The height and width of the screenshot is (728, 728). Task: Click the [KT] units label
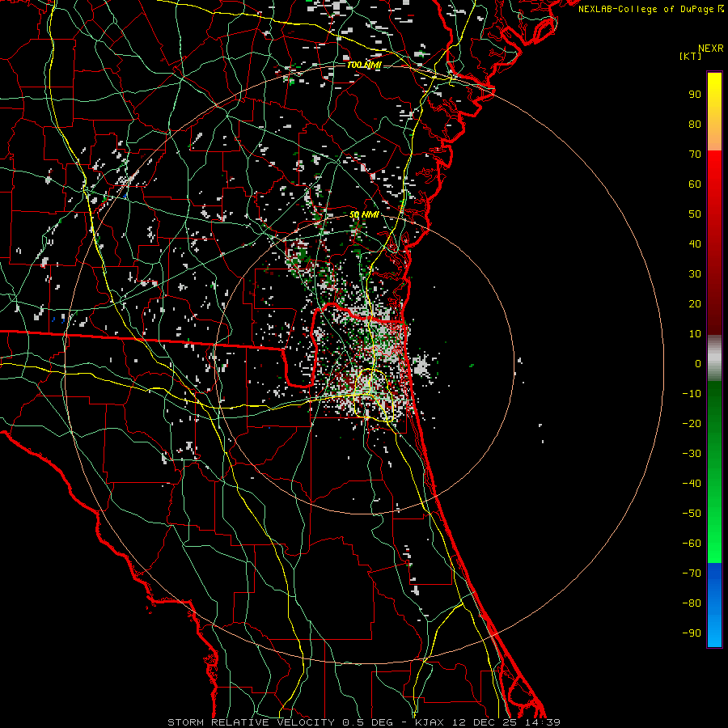(x=691, y=56)
